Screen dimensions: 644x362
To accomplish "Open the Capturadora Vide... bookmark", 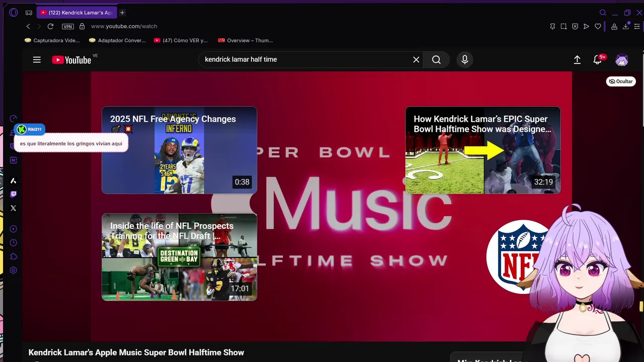I will click(x=52, y=40).
